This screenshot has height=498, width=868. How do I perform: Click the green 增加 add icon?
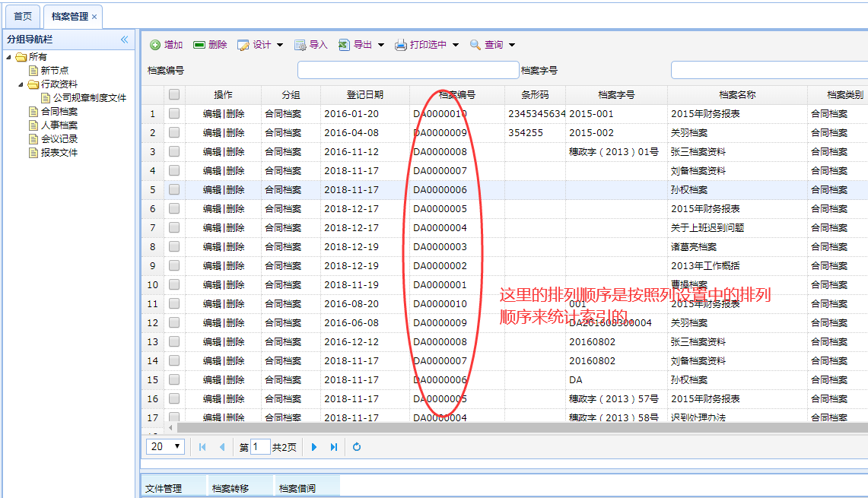(x=155, y=45)
